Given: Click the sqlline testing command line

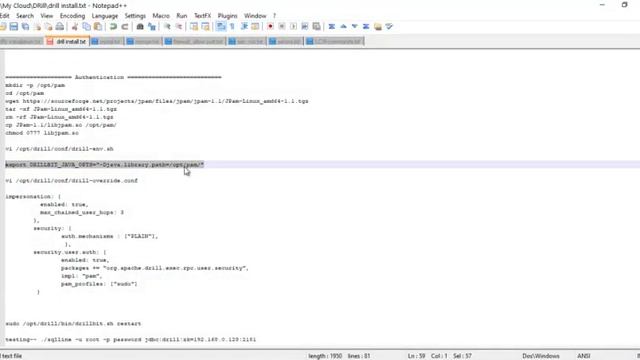Looking at the screenshot, I should (131, 340).
